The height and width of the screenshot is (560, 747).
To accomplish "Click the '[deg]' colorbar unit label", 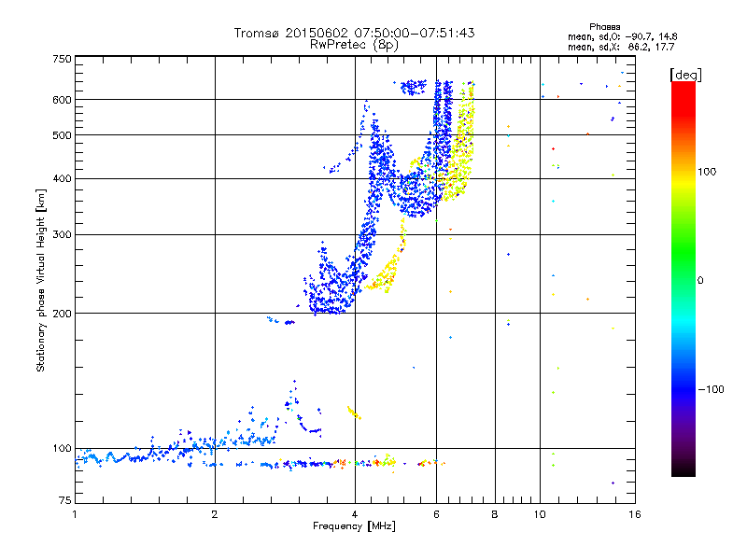I will click(685, 75).
